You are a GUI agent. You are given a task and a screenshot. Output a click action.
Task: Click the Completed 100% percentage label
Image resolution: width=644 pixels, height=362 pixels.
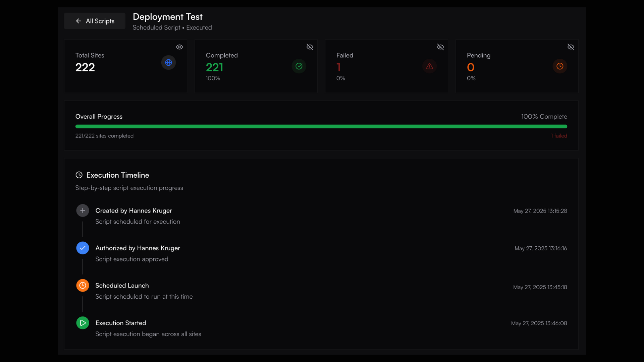[213, 78]
